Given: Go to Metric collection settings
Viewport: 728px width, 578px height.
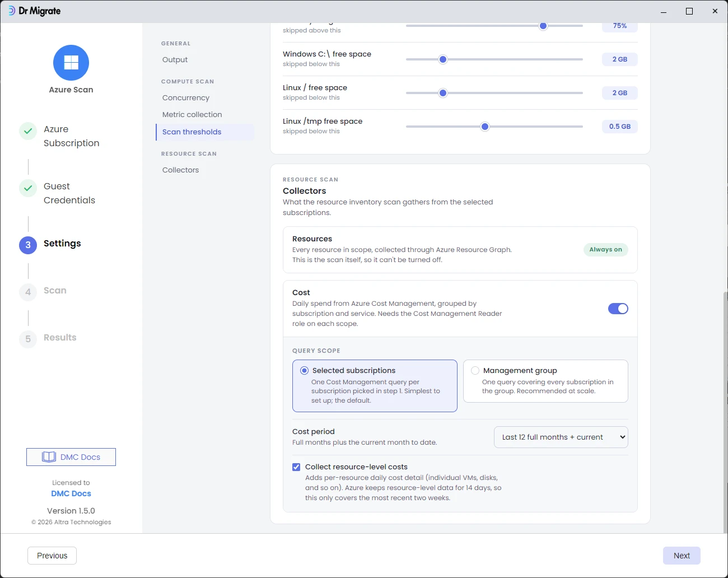Looking at the screenshot, I should [x=192, y=115].
